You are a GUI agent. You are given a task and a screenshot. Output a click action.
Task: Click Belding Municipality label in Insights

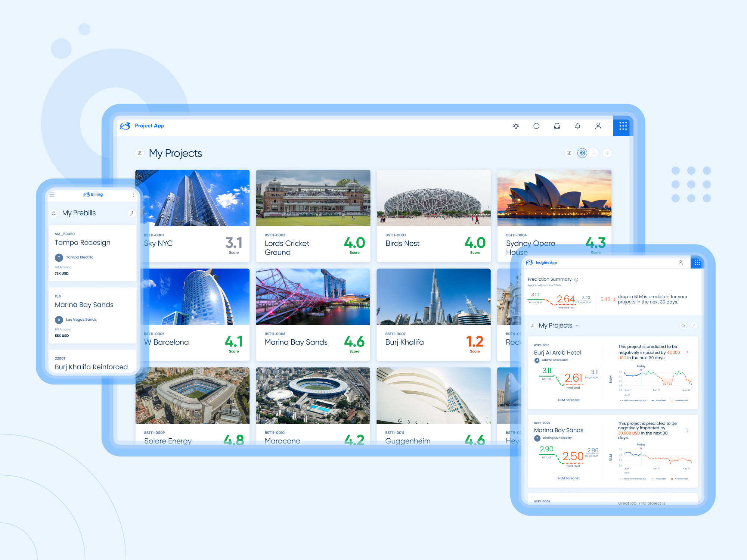tap(557, 438)
